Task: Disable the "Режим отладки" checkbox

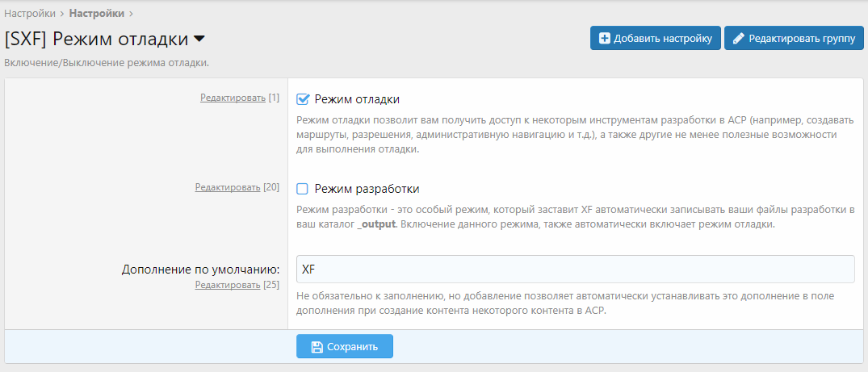Action: (303, 99)
